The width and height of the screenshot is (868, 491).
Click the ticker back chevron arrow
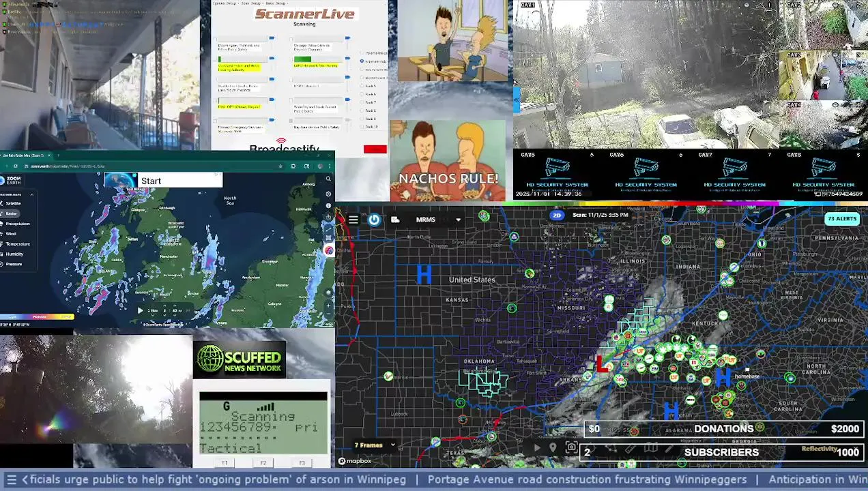(x=25, y=479)
